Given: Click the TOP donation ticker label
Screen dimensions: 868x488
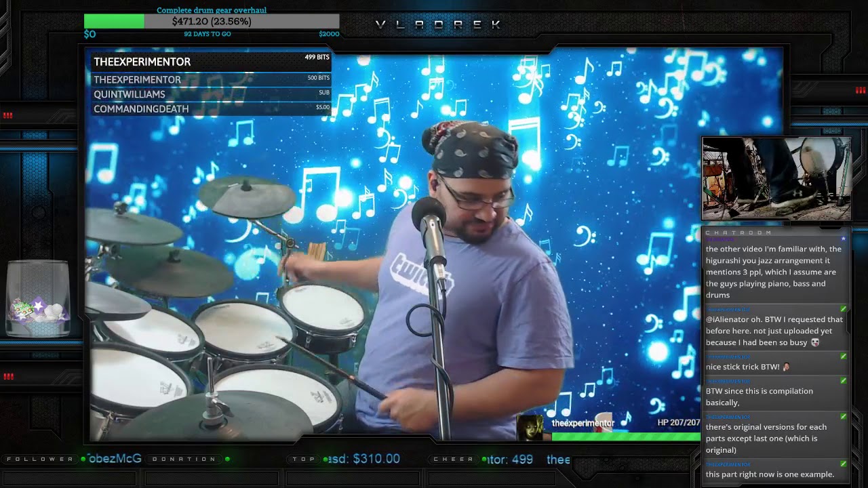Looking at the screenshot, I should pos(304,459).
